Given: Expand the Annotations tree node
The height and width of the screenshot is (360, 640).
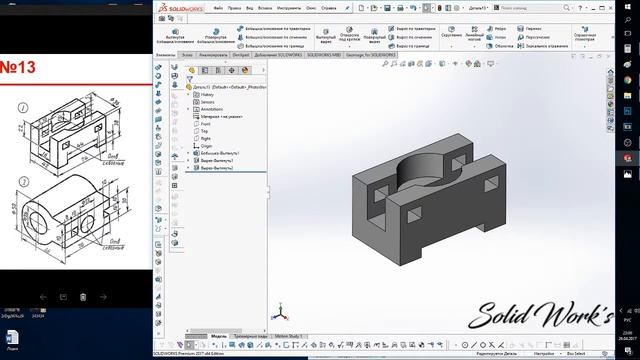Looking at the screenshot, I should pos(188,109).
